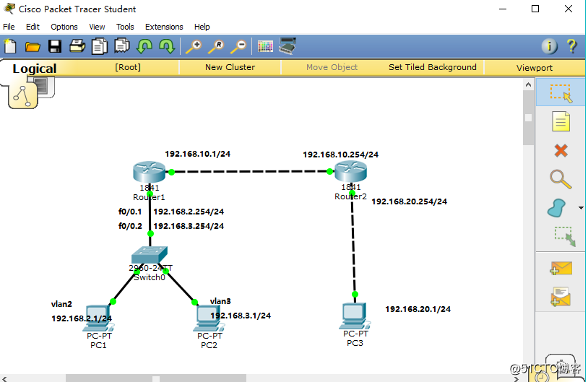Click Set Tiled Background button

(x=433, y=67)
